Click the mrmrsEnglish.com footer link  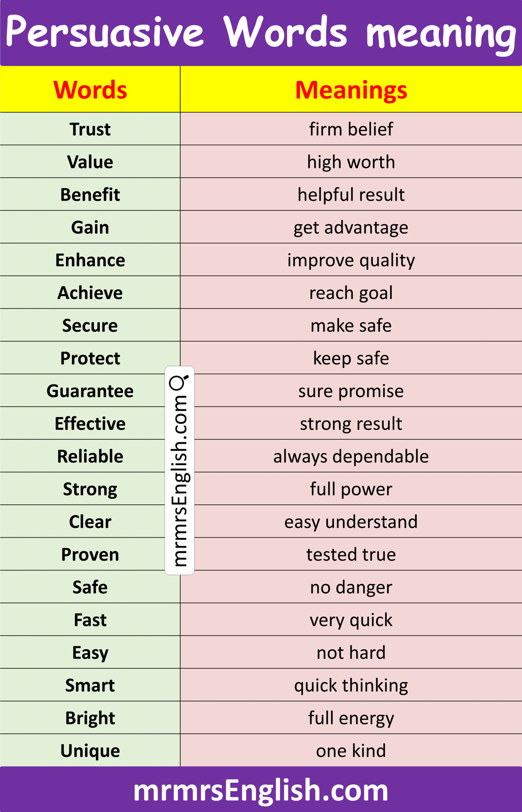pos(261,791)
